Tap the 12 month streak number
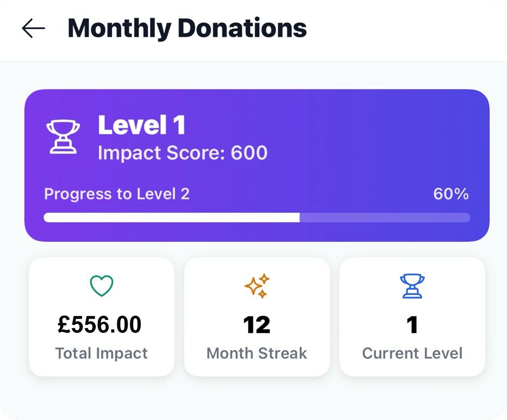This screenshot has height=420, width=507. coord(257,325)
